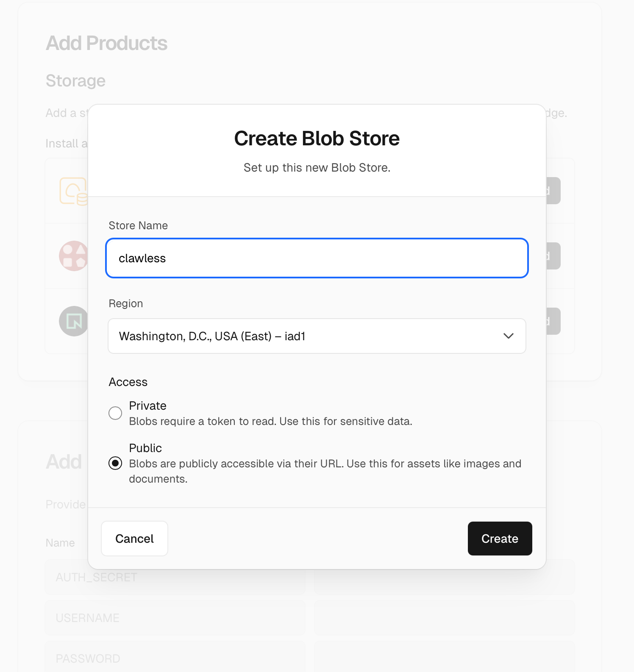
Task: Select the Public access radio button
Action: pyautogui.click(x=115, y=464)
